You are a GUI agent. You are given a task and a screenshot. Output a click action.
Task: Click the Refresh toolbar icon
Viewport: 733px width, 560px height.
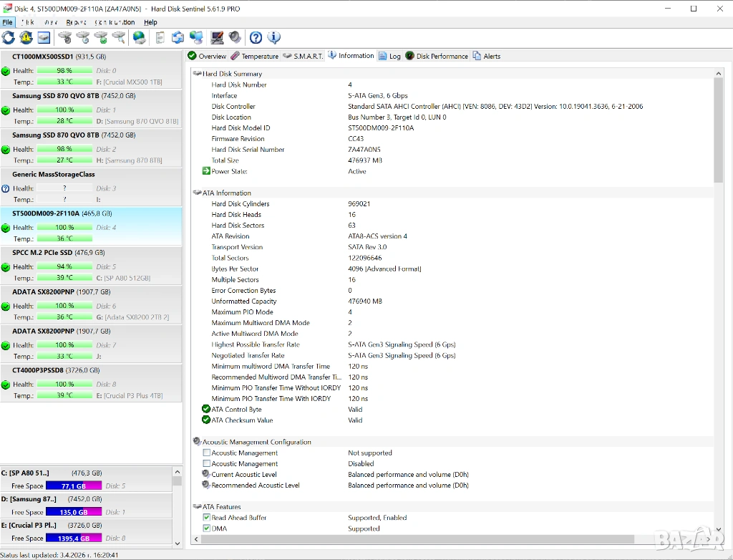coord(9,38)
